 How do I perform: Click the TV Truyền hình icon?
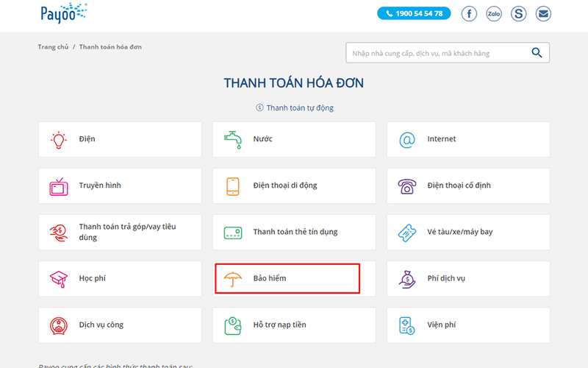(59, 187)
